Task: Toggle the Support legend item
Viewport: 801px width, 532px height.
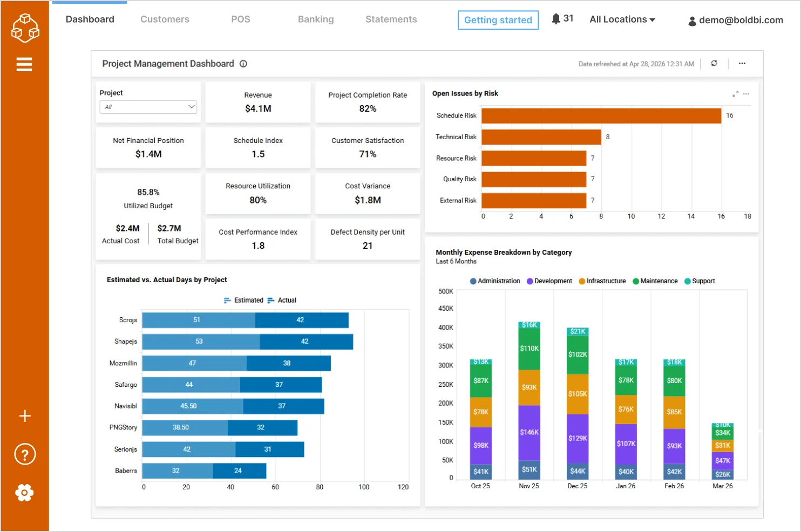Action: click(x=700, y=281)
